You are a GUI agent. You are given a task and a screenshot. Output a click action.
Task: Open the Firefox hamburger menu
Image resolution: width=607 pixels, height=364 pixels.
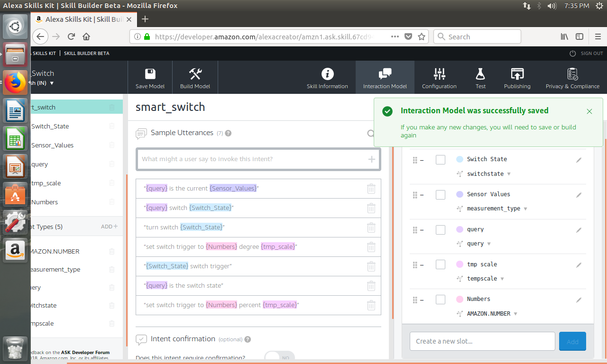598,36
